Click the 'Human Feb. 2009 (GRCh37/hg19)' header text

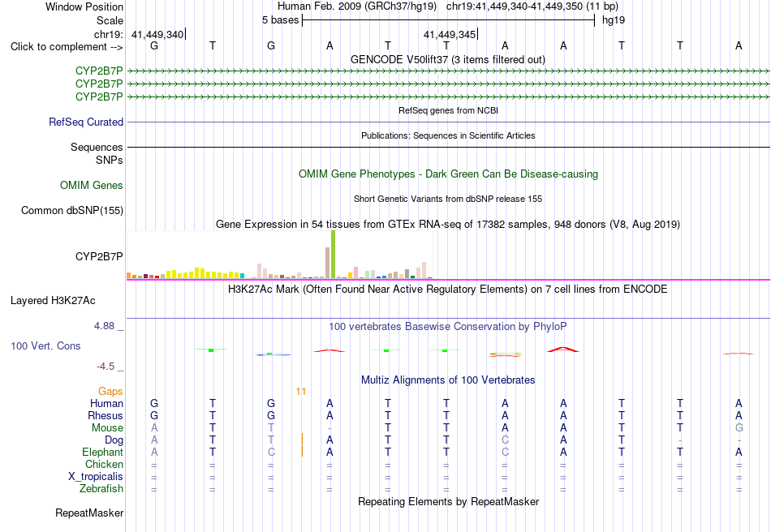[357, 6]
